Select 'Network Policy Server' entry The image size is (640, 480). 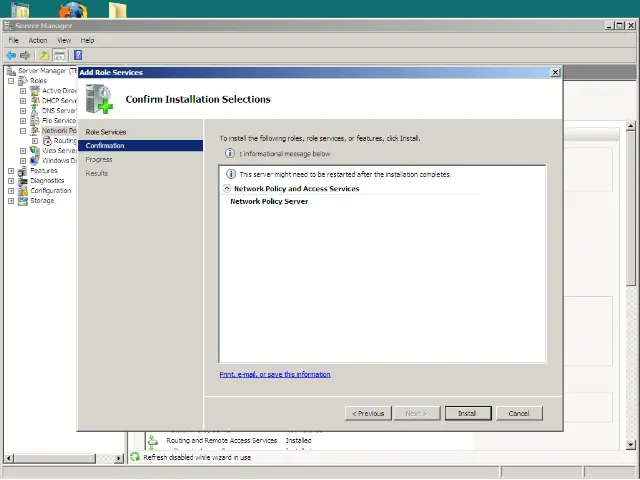[269, 201]
